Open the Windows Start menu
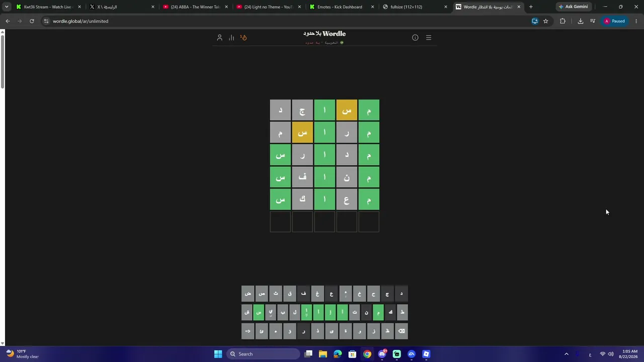The width and height of the screenshot is (644, 362). pyautogui.click(x=218, y=354)
